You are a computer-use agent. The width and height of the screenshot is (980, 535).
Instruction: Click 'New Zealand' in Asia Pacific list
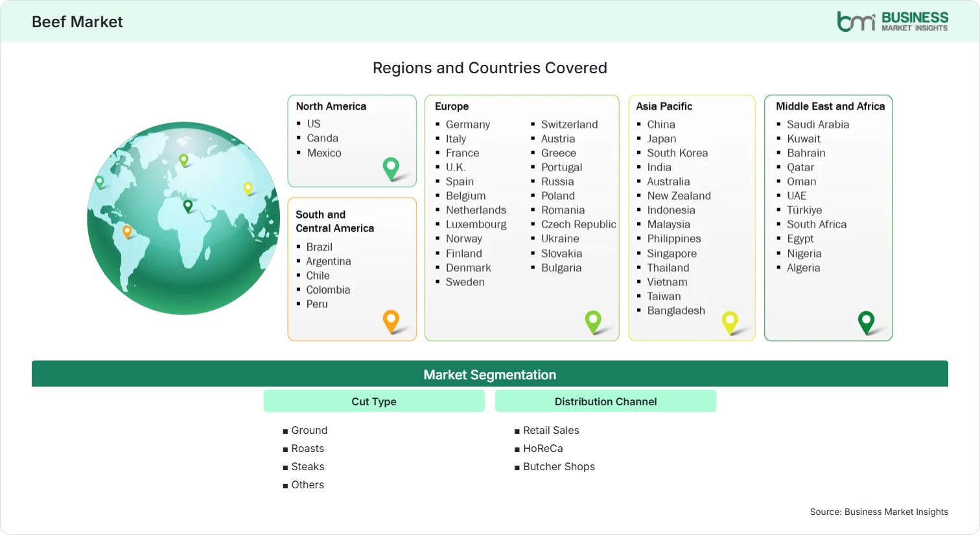(x=679, y=196)
